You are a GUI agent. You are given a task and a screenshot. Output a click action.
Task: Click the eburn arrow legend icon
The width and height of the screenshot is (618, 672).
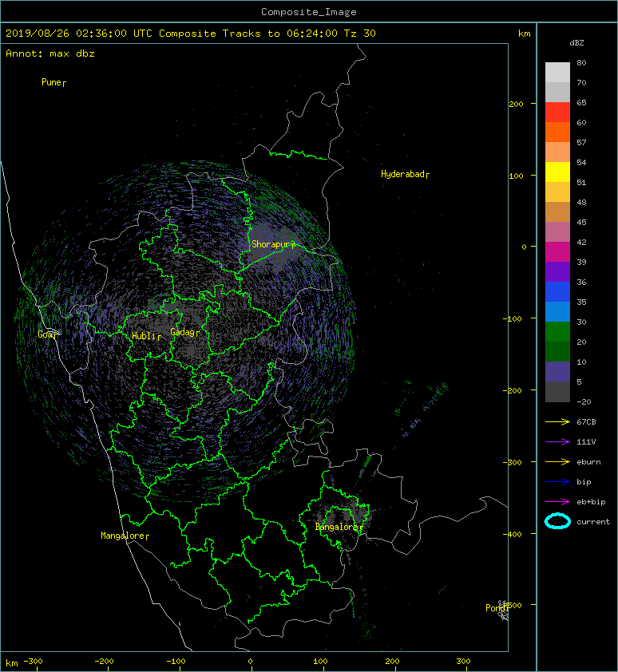pos(557,462)
